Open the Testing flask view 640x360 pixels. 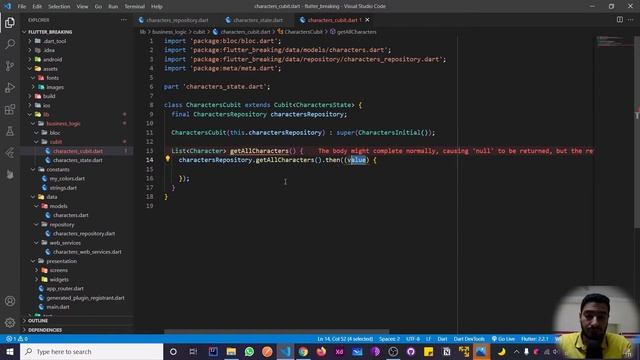[10, 131]
